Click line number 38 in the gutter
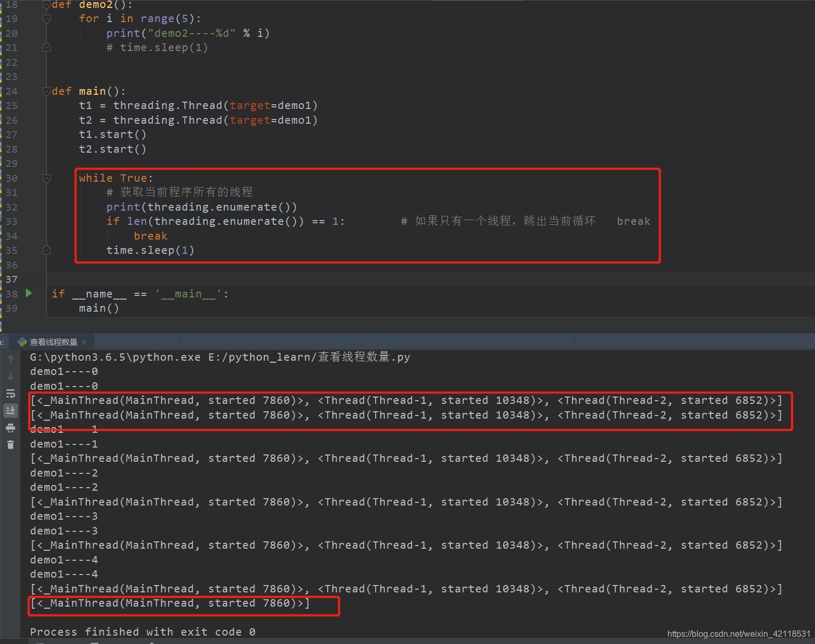Screen dimensions: 815x644 (x=12, y=294)
